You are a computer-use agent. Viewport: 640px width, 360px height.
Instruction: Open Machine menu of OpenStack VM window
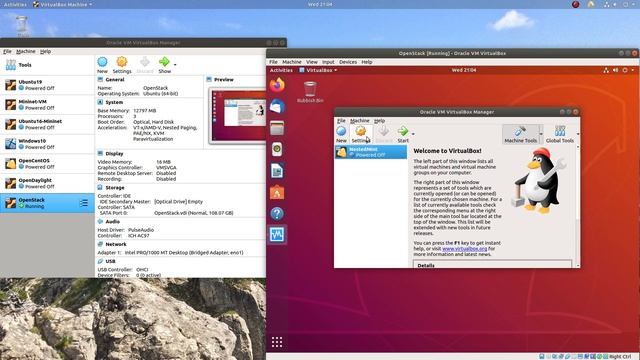pyautogui.click(x=292, y=62)
